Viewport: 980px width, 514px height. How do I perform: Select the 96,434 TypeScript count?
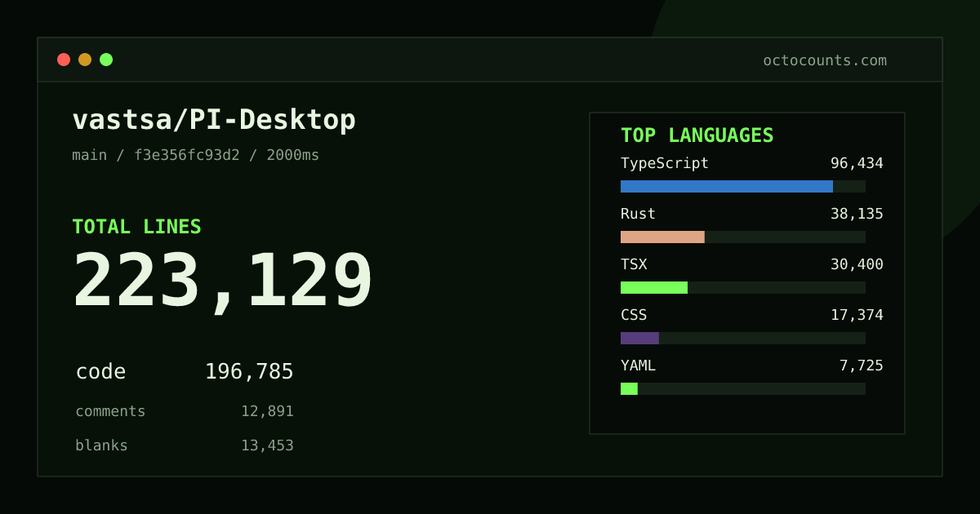click(857, 163)
